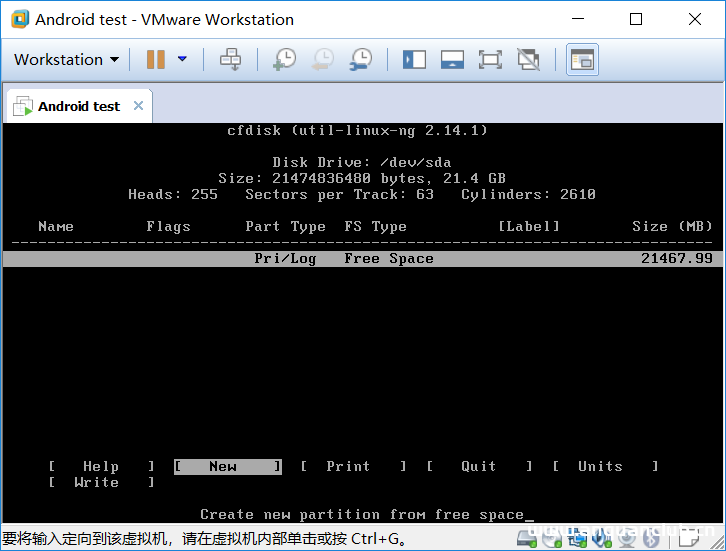
Task: Click the webcam device status icon
Action: [x=626, y=538]
